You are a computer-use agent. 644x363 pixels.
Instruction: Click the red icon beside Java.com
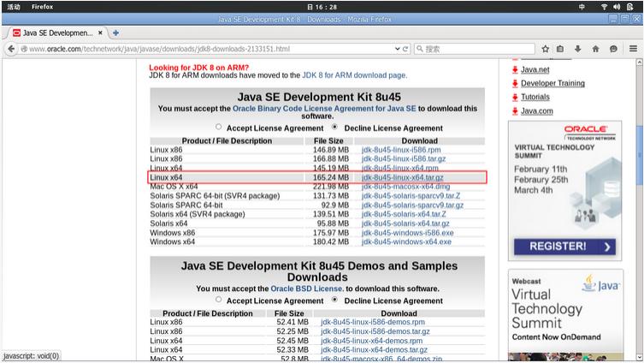[515, 111]
